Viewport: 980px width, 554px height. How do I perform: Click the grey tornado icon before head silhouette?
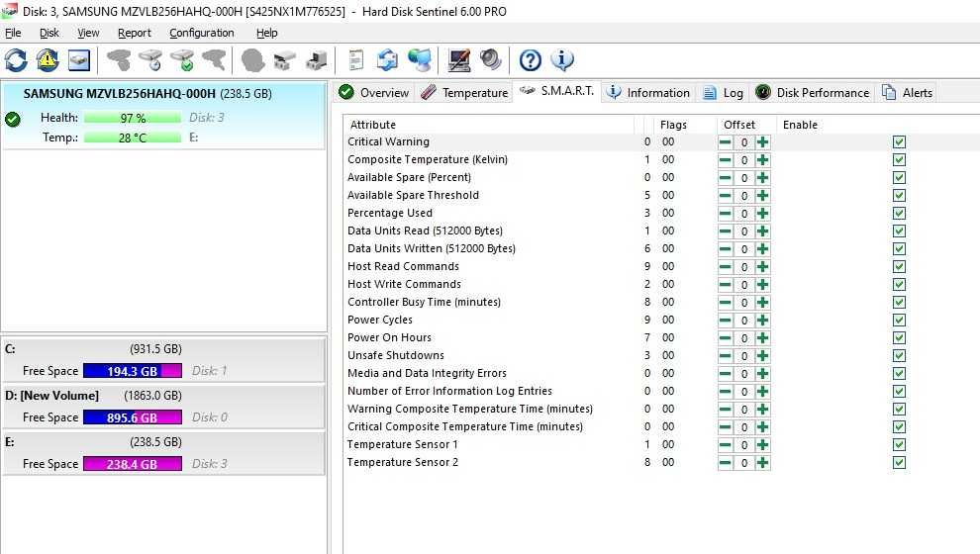click(214, 60)
